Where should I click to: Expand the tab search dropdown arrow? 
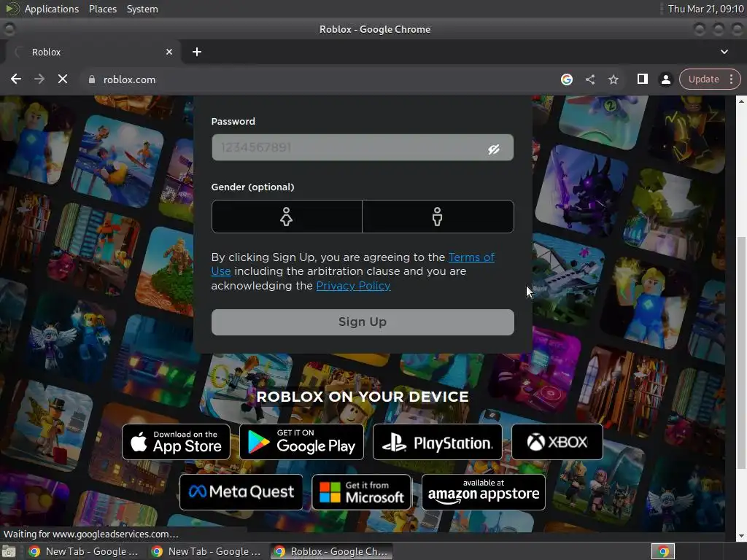click(x=724, y=52)
